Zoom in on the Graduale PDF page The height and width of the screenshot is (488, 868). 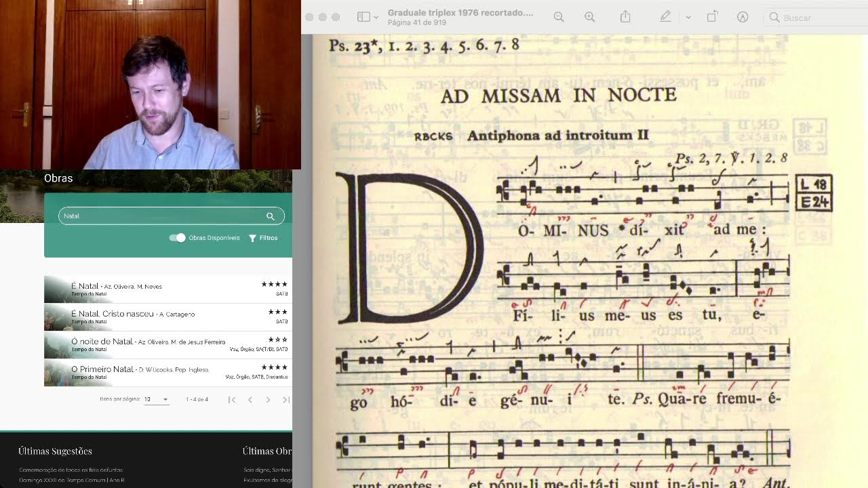point(590,17)
